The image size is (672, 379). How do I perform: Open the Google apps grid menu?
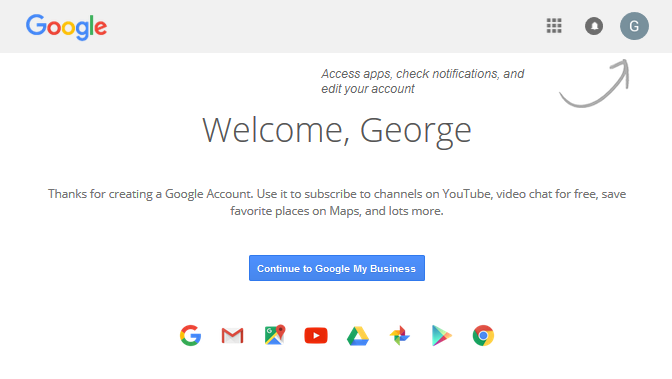(x=554, y=26)
